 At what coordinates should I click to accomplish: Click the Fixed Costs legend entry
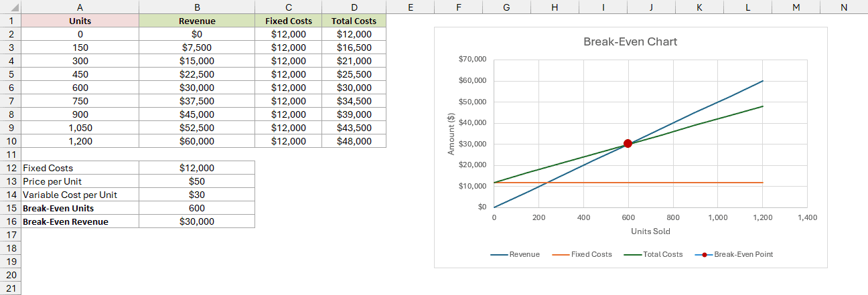click(x=581, y=254)
